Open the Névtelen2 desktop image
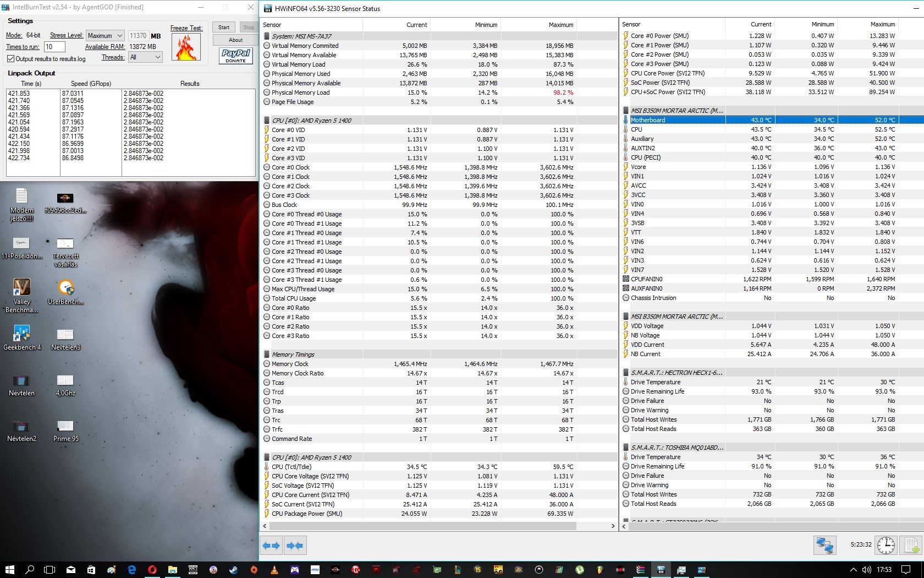 click(21, 430)
